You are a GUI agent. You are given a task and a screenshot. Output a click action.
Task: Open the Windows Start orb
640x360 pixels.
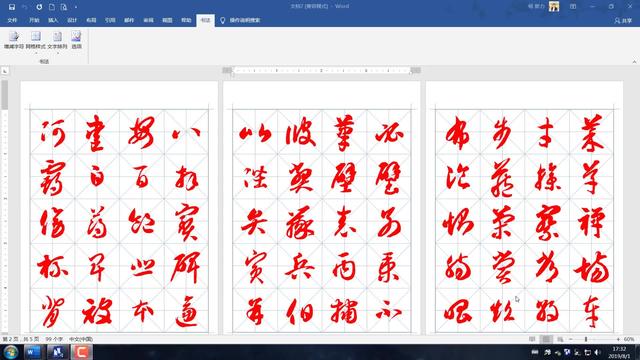tap(11, 352)
